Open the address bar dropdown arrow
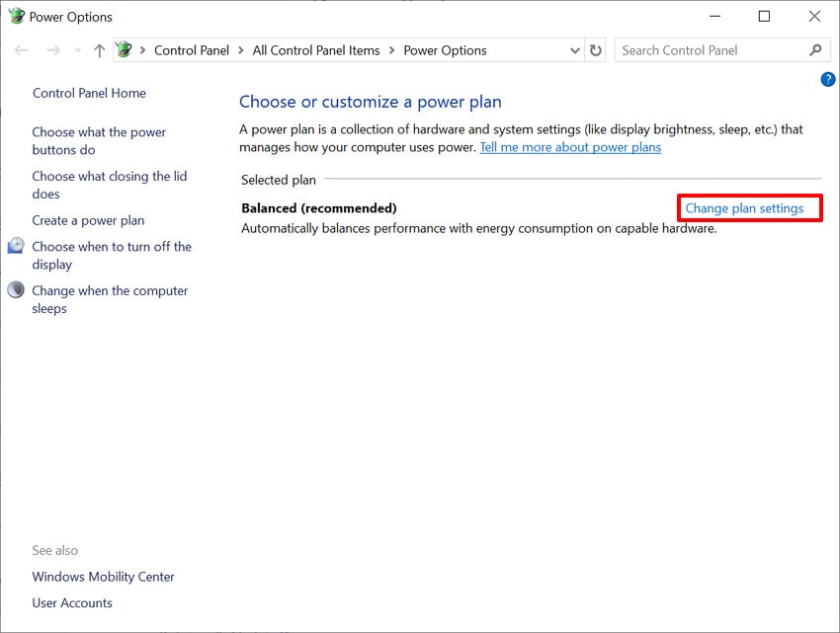Screen dimensions: 840x633 pos(574,49)
